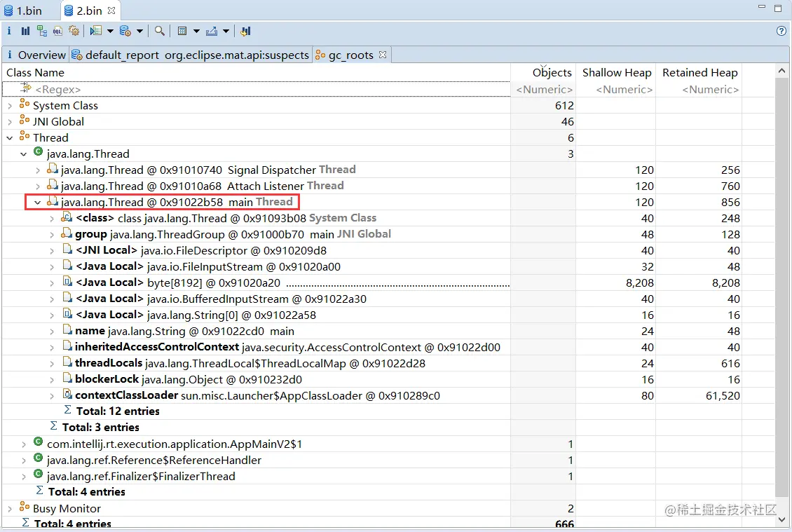The image size is (792, 532).
Task: Click the Thread GC root icon
Action: pos(25,137)
